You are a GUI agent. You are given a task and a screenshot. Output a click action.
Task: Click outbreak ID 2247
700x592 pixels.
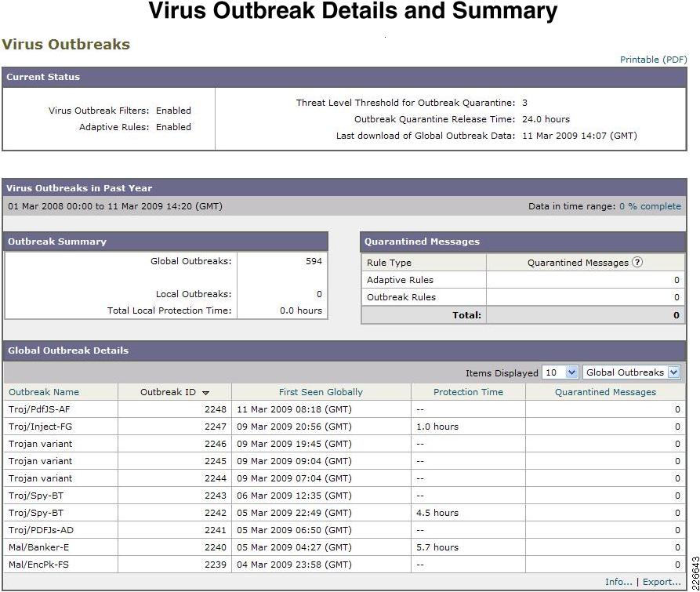coord(216,427)
